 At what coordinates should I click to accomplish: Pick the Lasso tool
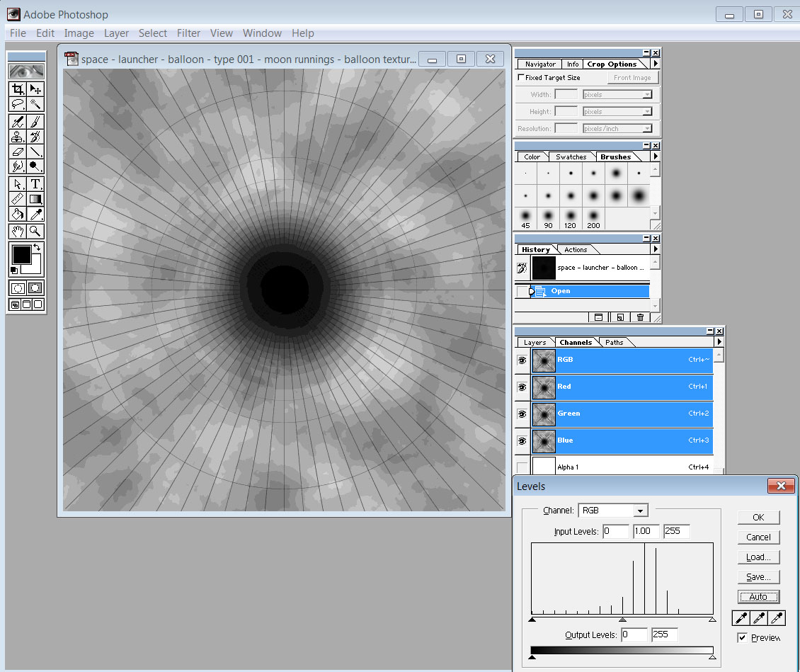(x=18, y=105)
